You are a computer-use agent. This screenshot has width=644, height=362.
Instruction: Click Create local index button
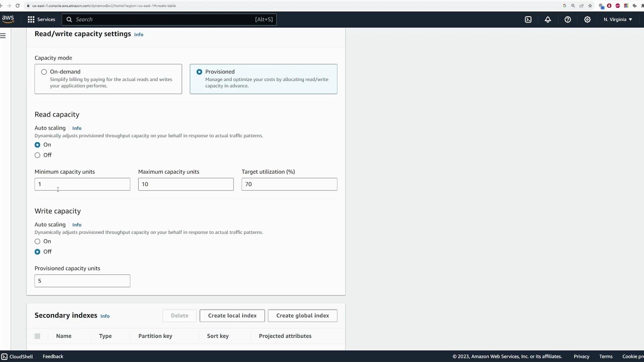pos(232,316)
